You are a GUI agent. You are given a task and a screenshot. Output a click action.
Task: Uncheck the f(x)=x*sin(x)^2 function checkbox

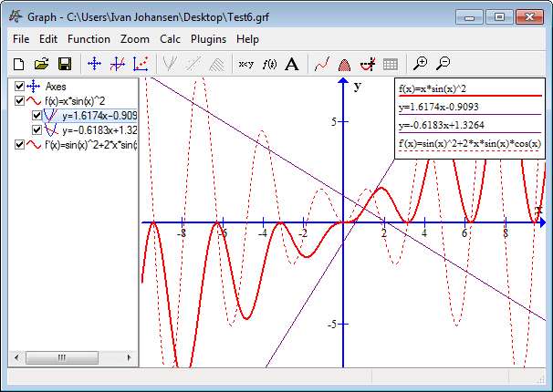(x=19, y=100)
